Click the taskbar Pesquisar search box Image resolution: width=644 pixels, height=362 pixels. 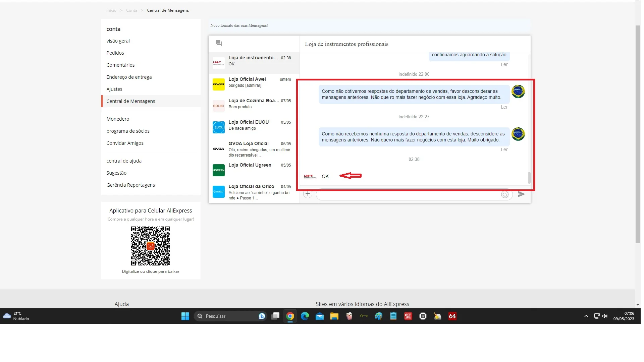tap(228, 316)
